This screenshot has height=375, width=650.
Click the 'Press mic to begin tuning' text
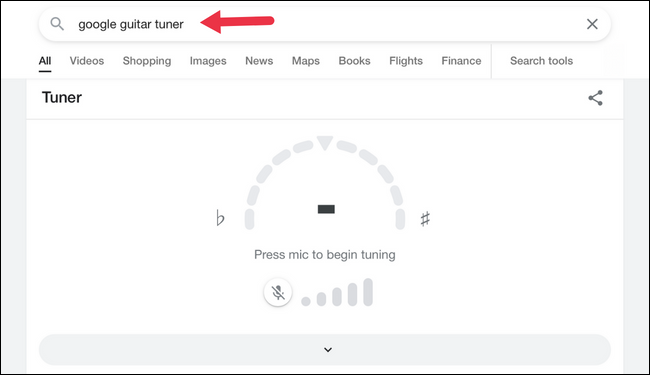click(x=325, y=254)
